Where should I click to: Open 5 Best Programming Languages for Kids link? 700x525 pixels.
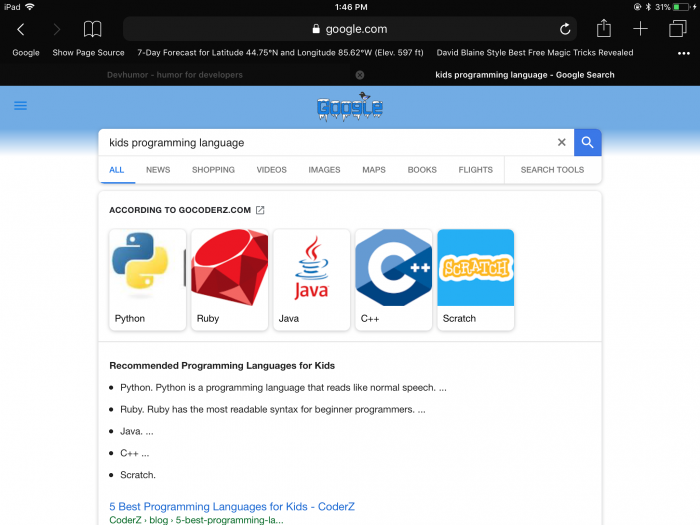[x=232, y=507]
